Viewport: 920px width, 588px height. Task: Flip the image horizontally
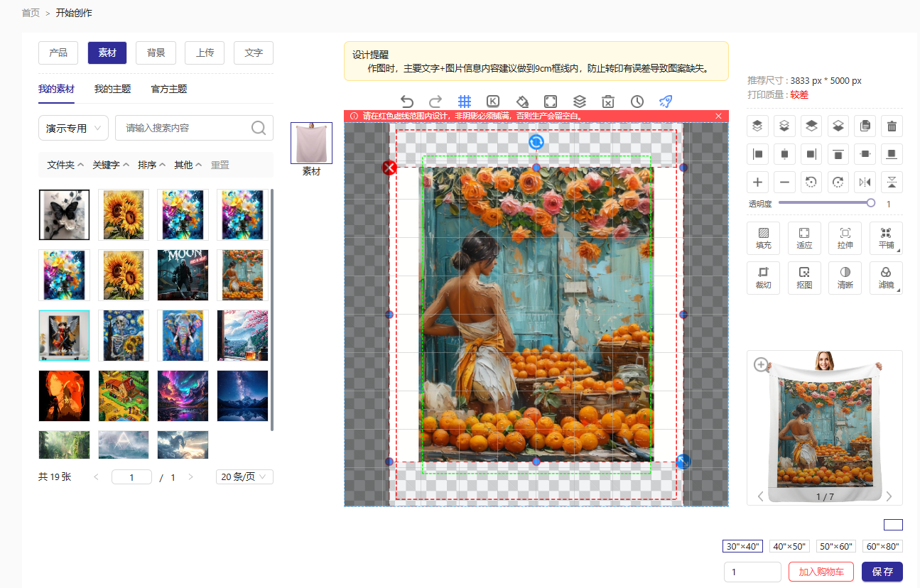click(x=865, y=183)
